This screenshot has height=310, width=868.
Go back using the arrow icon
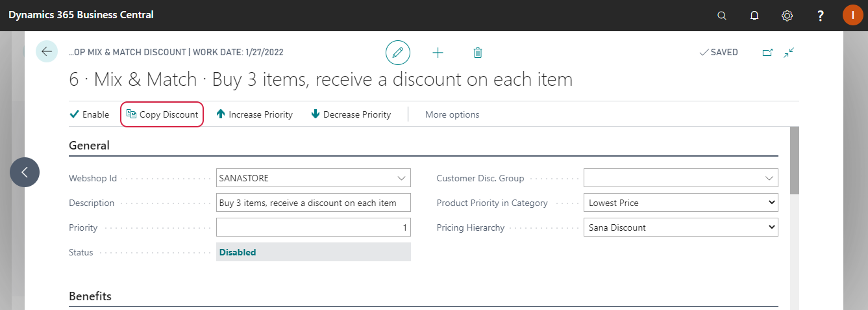tap(47, 51)
